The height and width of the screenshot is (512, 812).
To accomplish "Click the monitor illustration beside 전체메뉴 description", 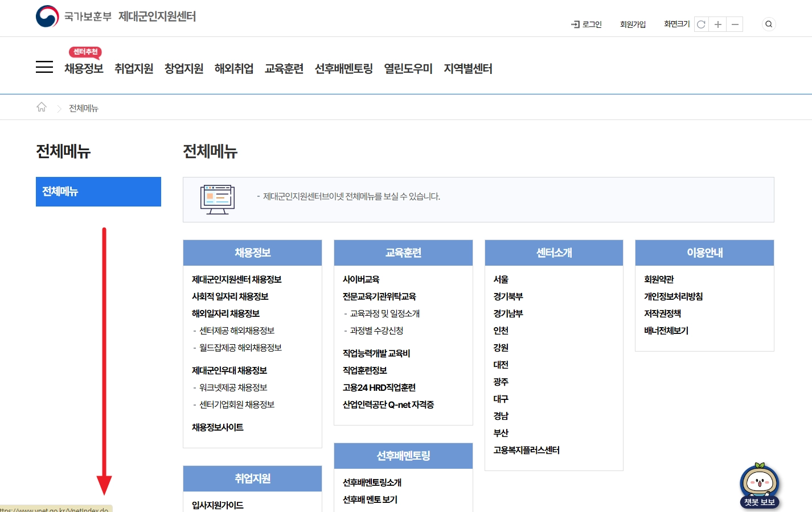I will (218, 199).
